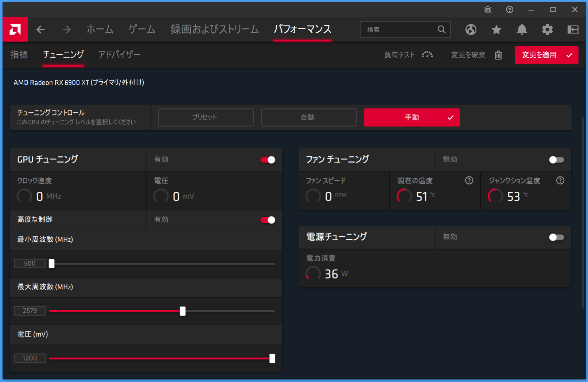Close the Radeon Software window
588x382 pixels.
point(575,10)
